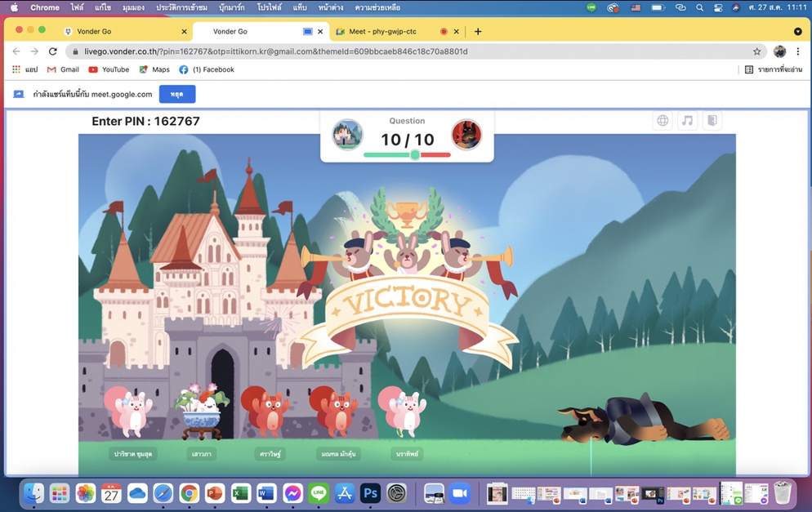Click player name tag ปาริชาต ชุมสุด
Screen dimensions: 812x512
[133, 454]
